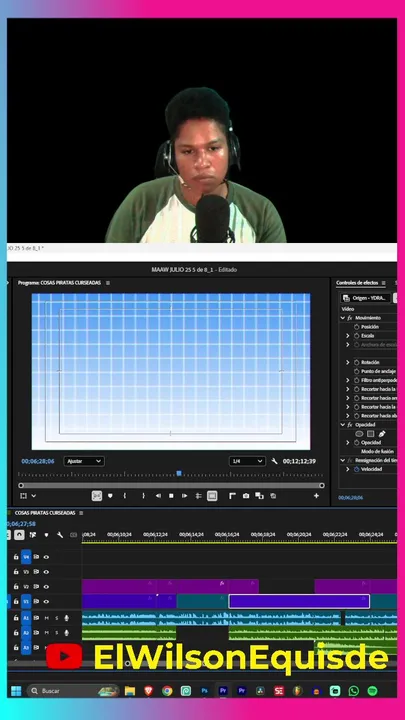
Task: Expand the Escala property
Action: pos(348,336)
